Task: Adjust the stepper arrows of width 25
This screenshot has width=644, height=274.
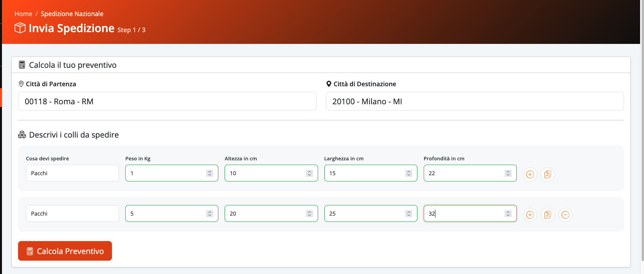Action: point(409,214)
